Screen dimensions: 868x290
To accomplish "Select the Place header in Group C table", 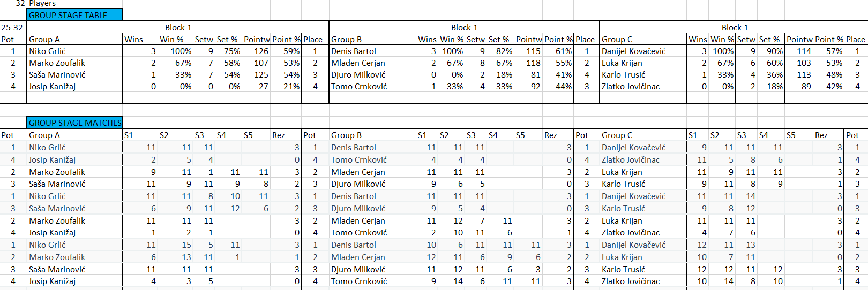I will [856, 39].
